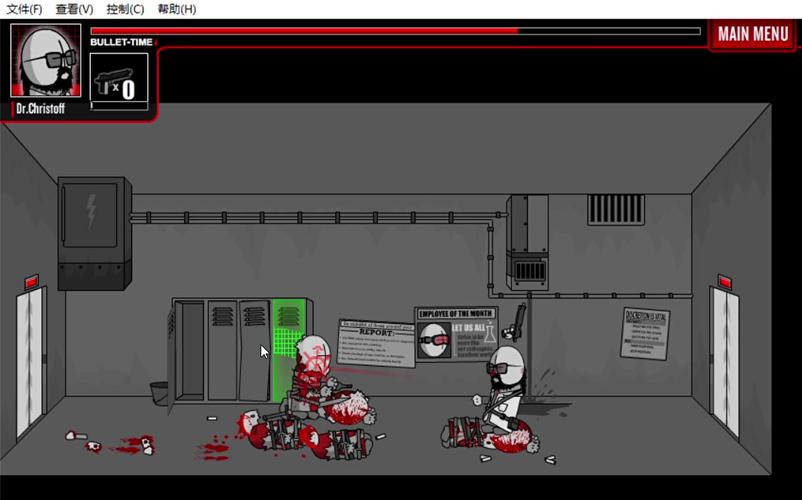Click the ceiling air vent grille
The height and width of the screenshot is (500, 802).
click(x=615, y=209)
